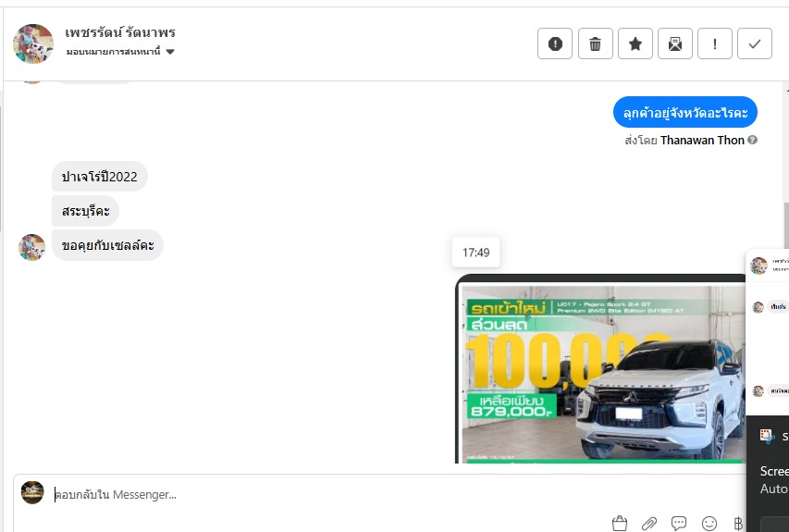Screen dimensions: 789x532
Task: Open the emoji picker smiley icon
Action: pos(709,524)
